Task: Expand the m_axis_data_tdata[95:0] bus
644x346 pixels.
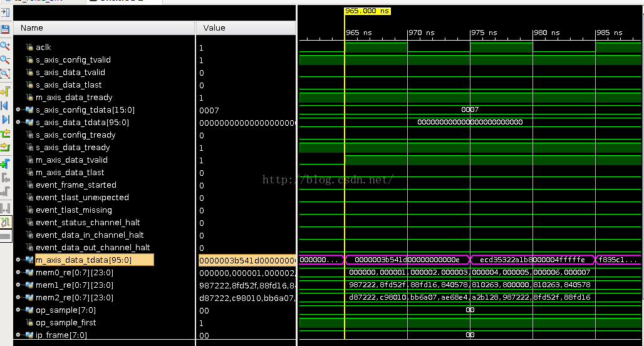Action: click(18, 260)
